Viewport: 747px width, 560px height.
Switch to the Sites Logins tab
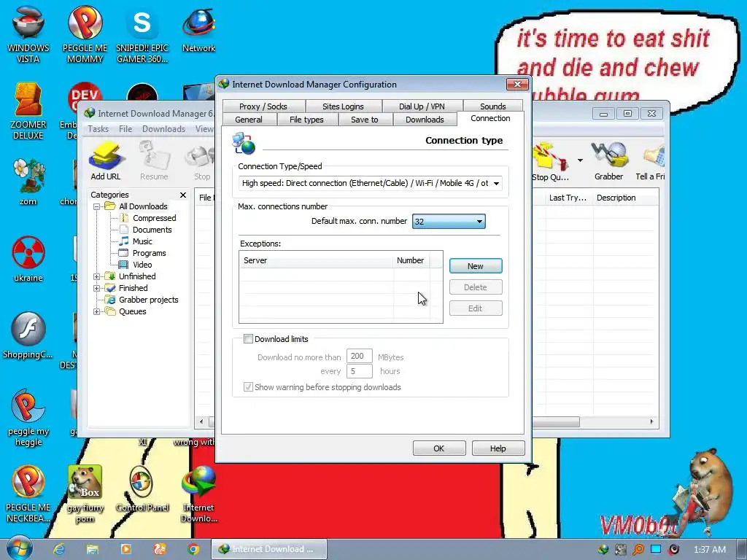(x=343, y=106)
